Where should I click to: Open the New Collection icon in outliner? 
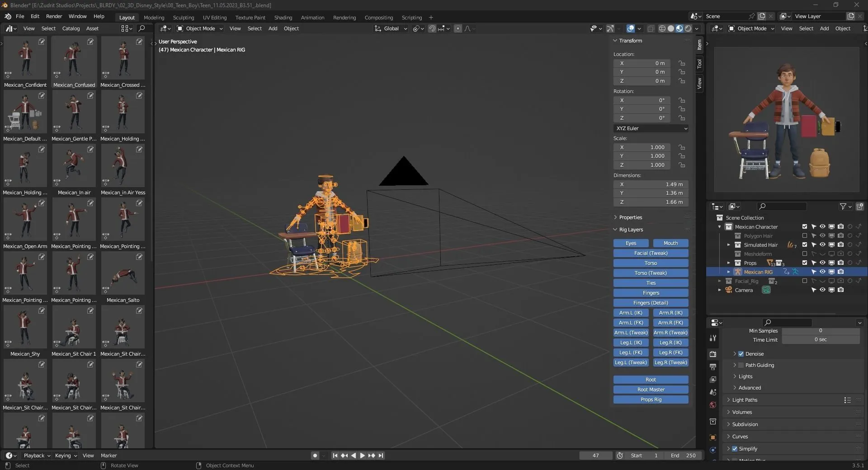click(x=860, y=207)
